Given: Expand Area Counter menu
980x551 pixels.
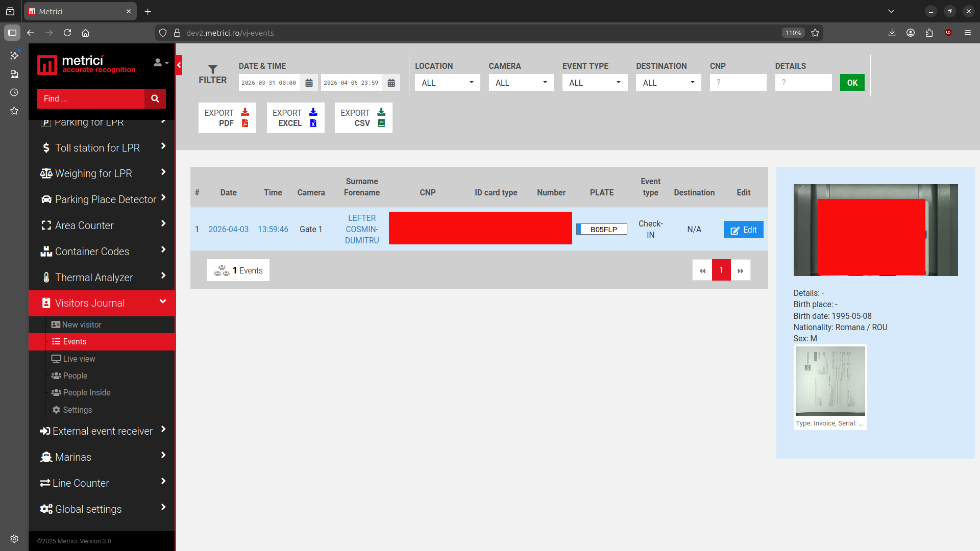Looking at the screenshot, I should coord(102,226).
